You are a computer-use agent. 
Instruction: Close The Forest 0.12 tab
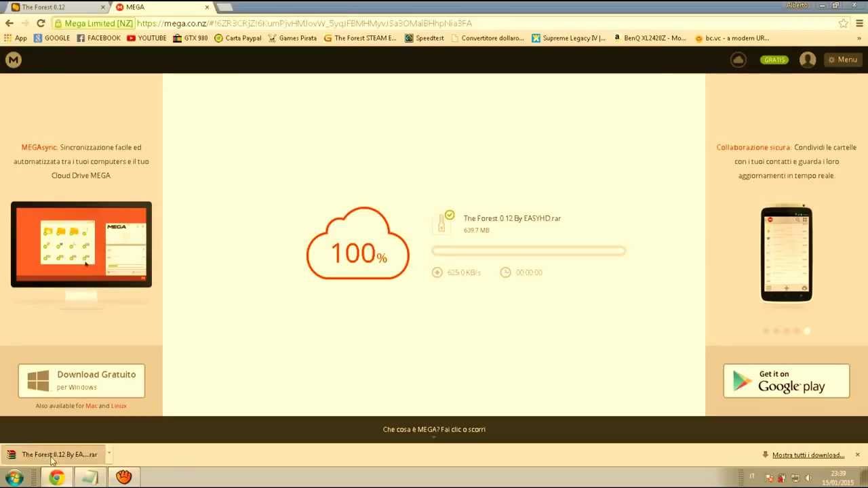pos(103,7)
